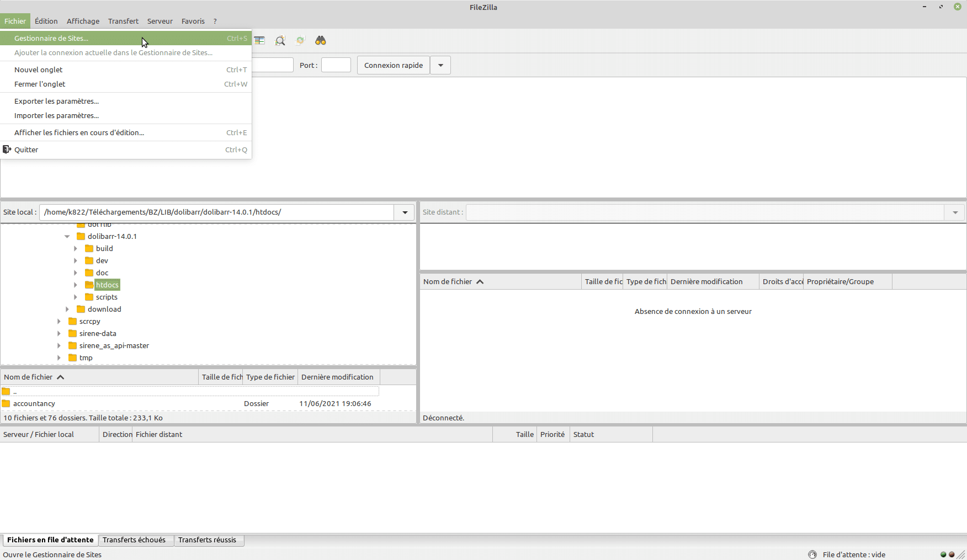967x560 pixels.
Task: Click the download folder icon
Action: [81, 309]
